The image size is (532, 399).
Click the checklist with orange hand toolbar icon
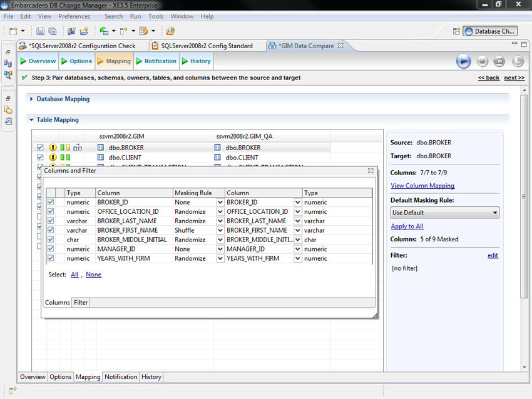coord(143,31)
